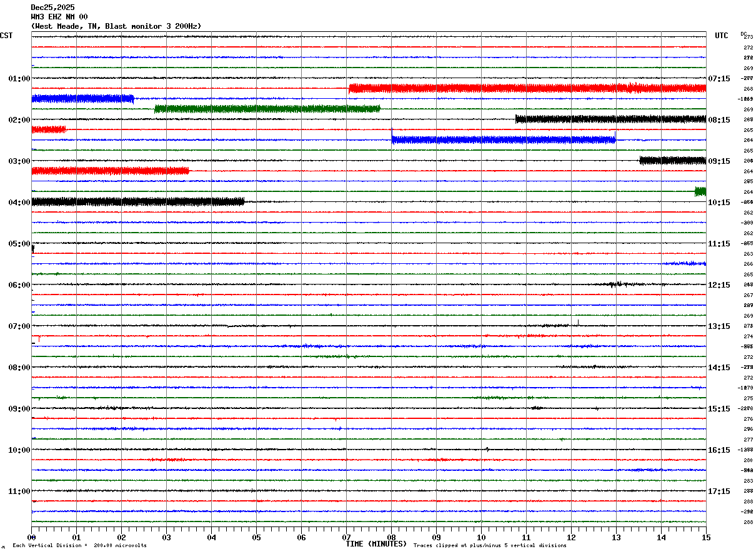Screen dimensions: 756x554
Task: Select minute tick label 15 on time axis
Action: tap(706, 537)
